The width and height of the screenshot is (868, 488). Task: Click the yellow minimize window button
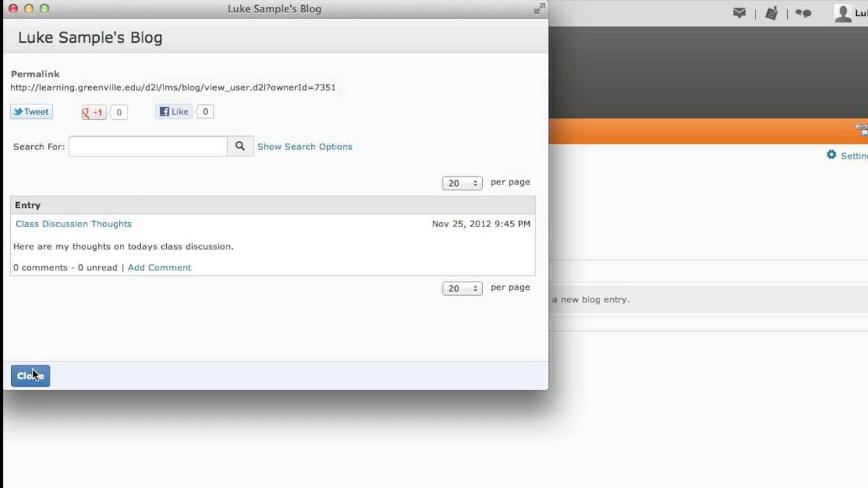point(28,9)
